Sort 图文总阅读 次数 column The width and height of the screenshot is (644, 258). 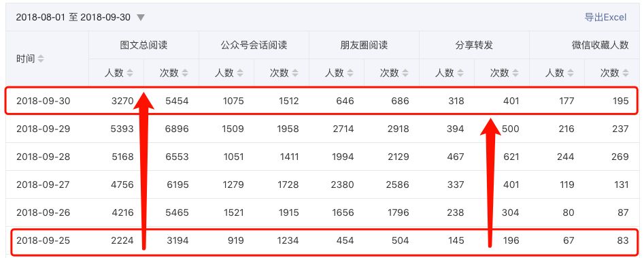point(185,73)
